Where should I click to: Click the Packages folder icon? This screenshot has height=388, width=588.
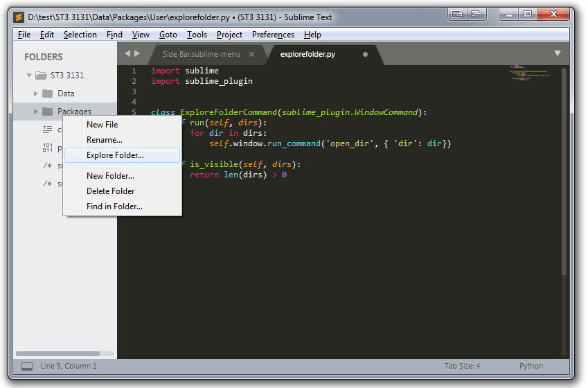47,112
